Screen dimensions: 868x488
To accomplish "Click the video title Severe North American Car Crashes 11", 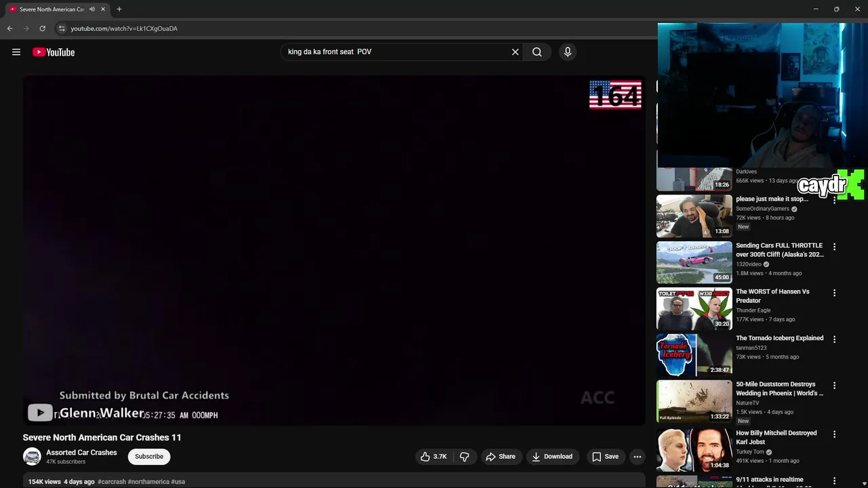I will pyautogui.click(x=102, y=438).
